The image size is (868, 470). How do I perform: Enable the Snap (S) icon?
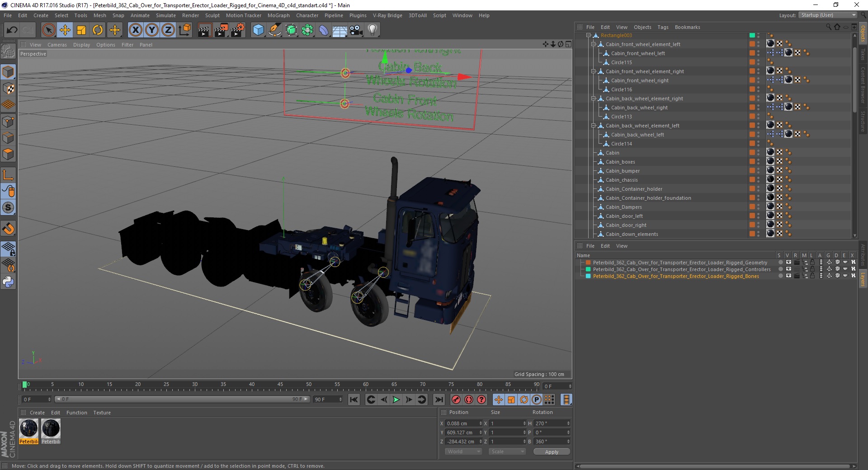point(8,208)
